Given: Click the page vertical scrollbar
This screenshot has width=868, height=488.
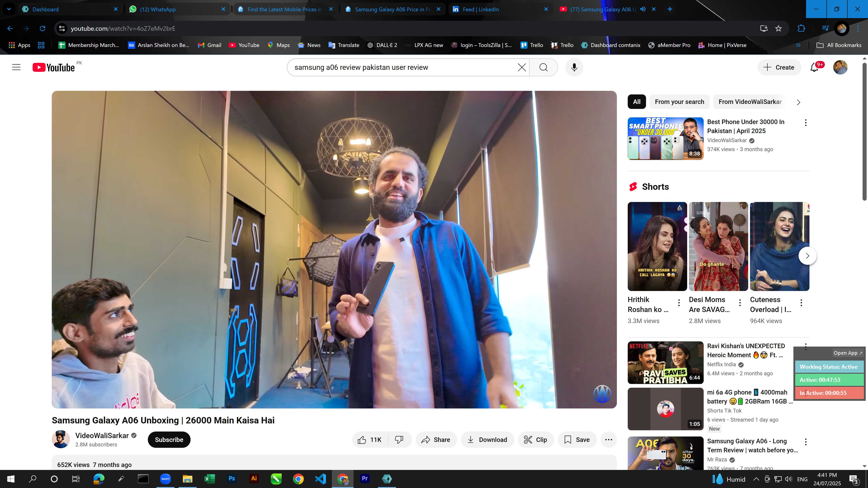Looking at the screenshot, I should 864,131.
